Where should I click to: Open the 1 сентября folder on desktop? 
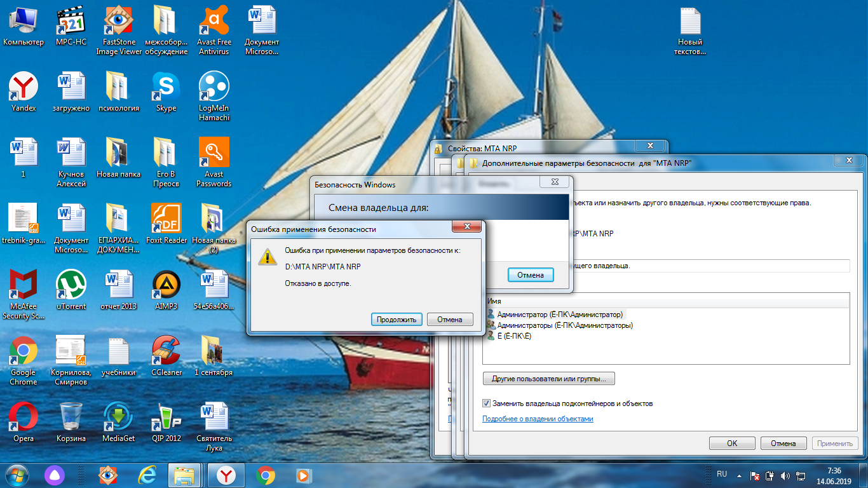tap(214, 356)
